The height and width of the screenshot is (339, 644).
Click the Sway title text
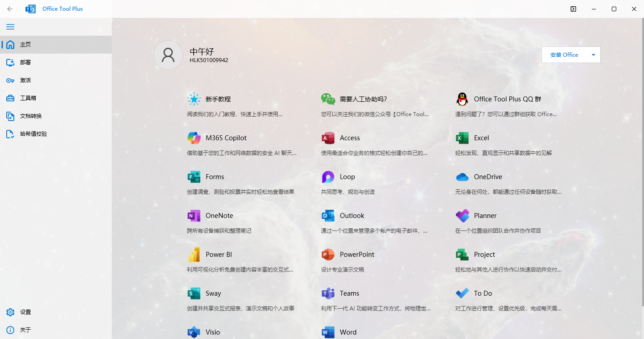coord(213,293)
